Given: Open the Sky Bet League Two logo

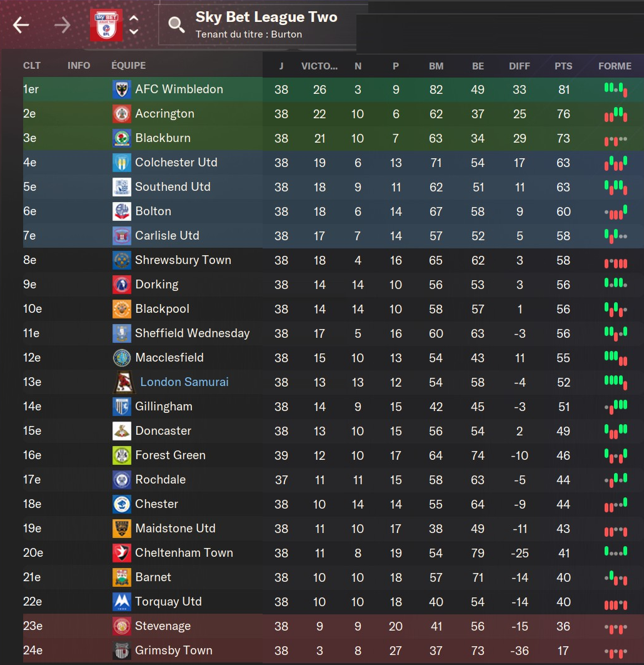Looking at the screenshot, I should click(x=106, y=25).
